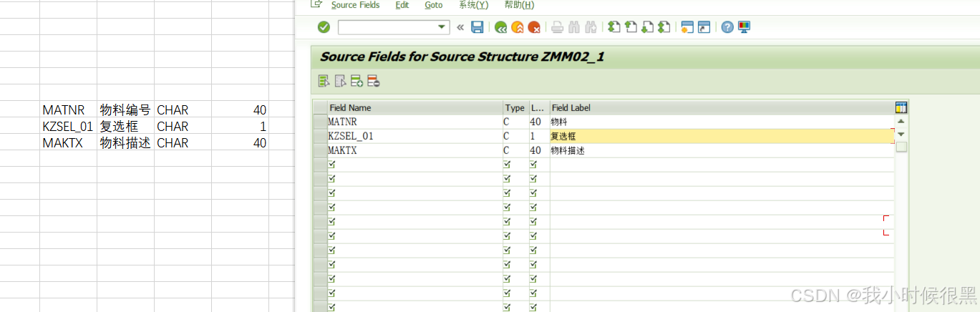Viewport: 980px width, 312px height.
Task: Click Type cell C in the KZSEL_01 row
Action: pos(515,136)
